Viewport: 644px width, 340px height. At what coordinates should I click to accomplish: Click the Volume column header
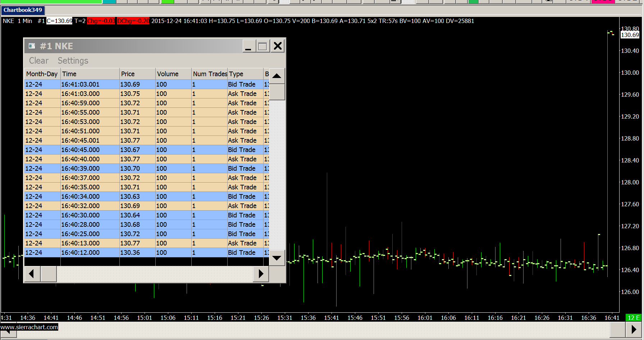pos(173,74)
